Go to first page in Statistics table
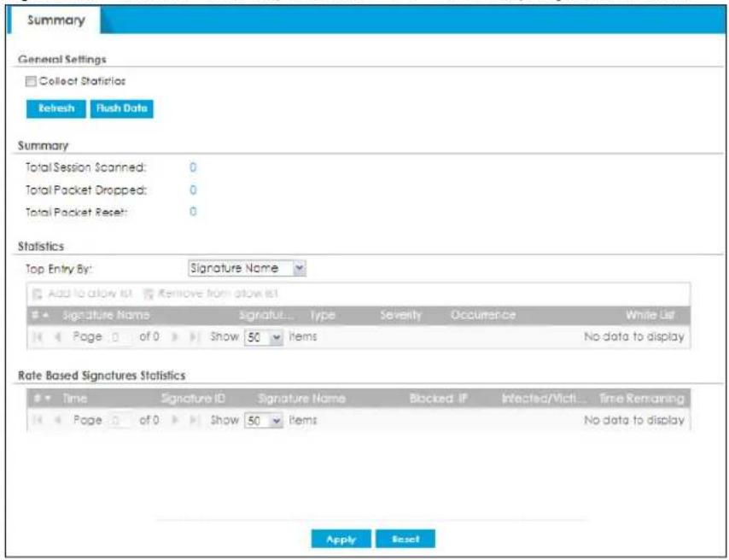729x560 pixels. tap(38, 336)
